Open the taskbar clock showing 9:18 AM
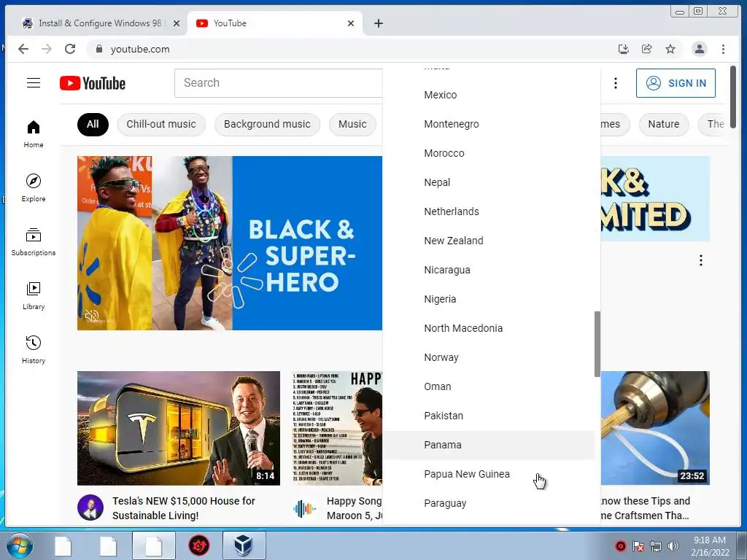This screenshot has width=747, height=560. [710, 546]
